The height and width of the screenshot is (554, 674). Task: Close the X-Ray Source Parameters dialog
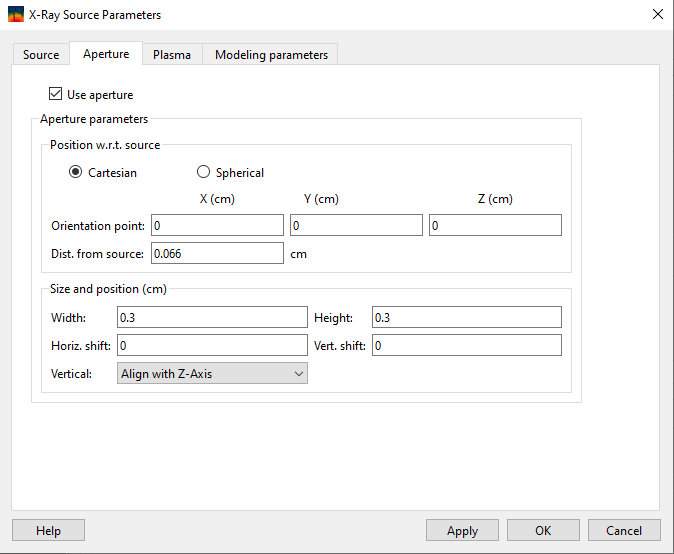(657, 15)
